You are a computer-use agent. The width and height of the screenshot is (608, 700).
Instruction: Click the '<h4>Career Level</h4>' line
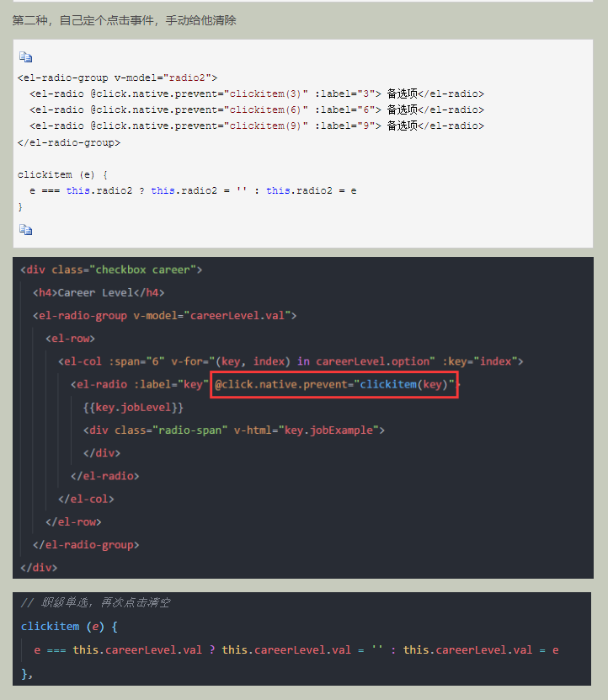click(x=99, y=293)
